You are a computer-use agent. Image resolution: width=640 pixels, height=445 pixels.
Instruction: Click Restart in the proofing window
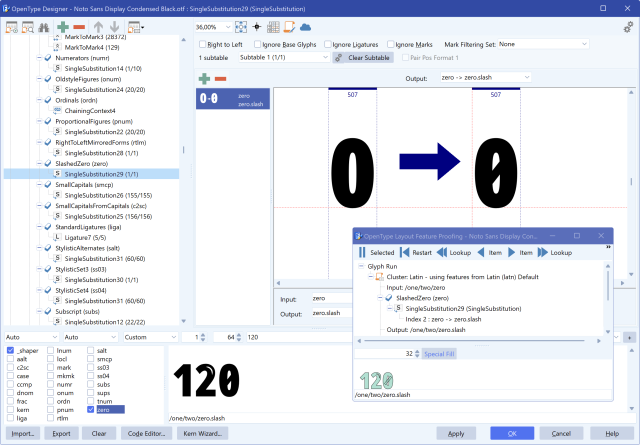pyautogui.click(x=416, y=252)
